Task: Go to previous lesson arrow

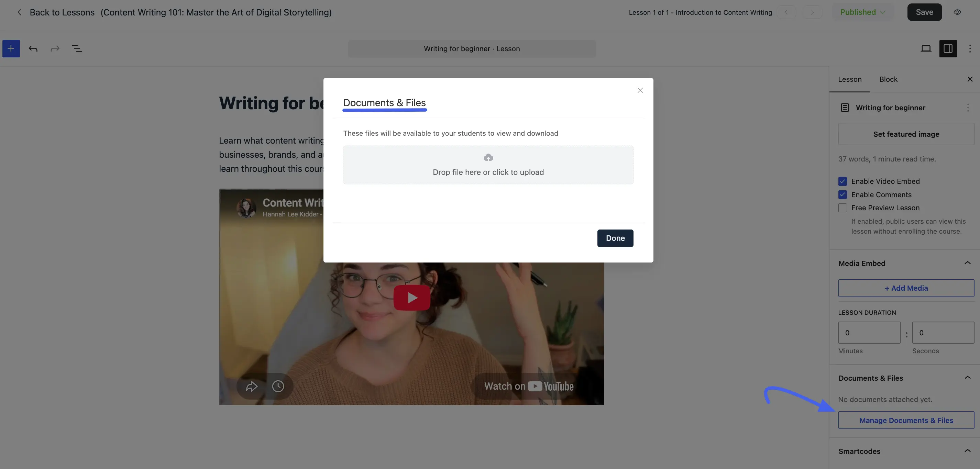Action: click(786, 12)
